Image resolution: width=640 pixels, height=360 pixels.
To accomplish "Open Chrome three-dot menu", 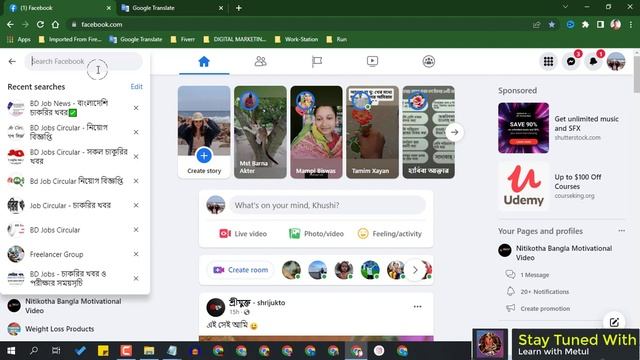I will click(631, 24).
